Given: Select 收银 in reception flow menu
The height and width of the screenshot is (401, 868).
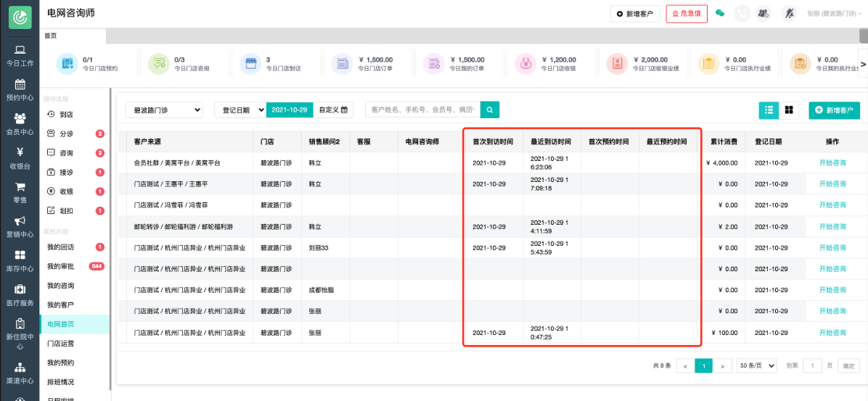Looking at the screenshot, I should 75,191.
